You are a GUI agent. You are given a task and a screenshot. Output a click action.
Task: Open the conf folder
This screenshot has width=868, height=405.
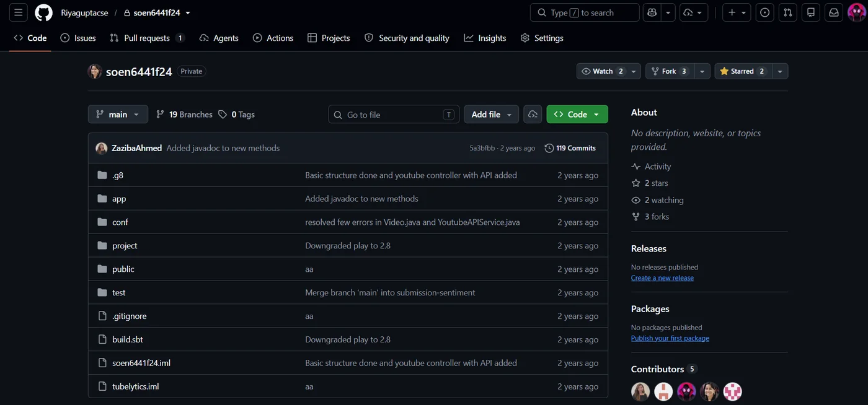pos(120,222)
